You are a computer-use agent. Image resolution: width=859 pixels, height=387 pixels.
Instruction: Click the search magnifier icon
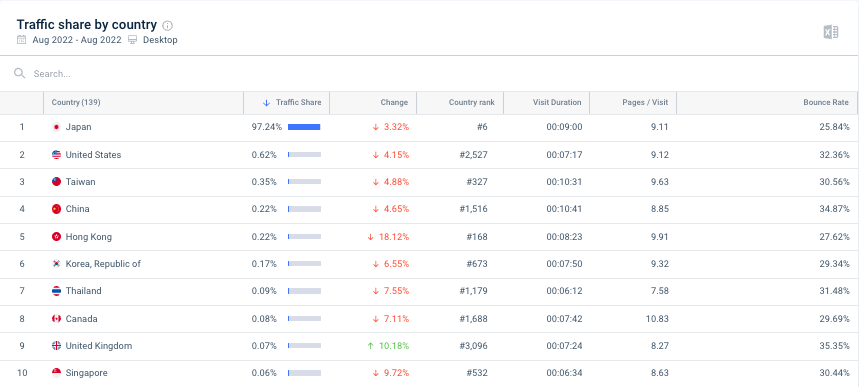[20, 73]
